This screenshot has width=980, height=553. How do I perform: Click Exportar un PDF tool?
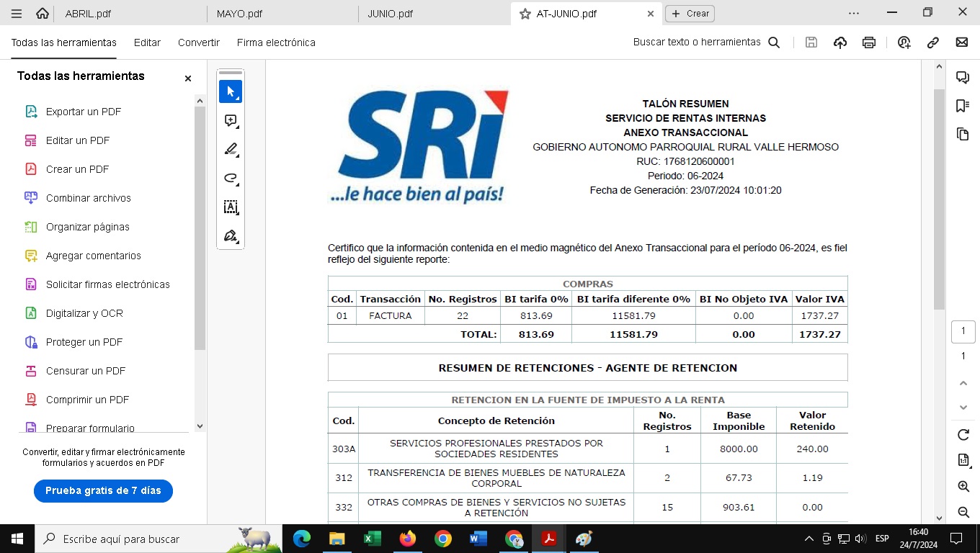tap(84, 112)
